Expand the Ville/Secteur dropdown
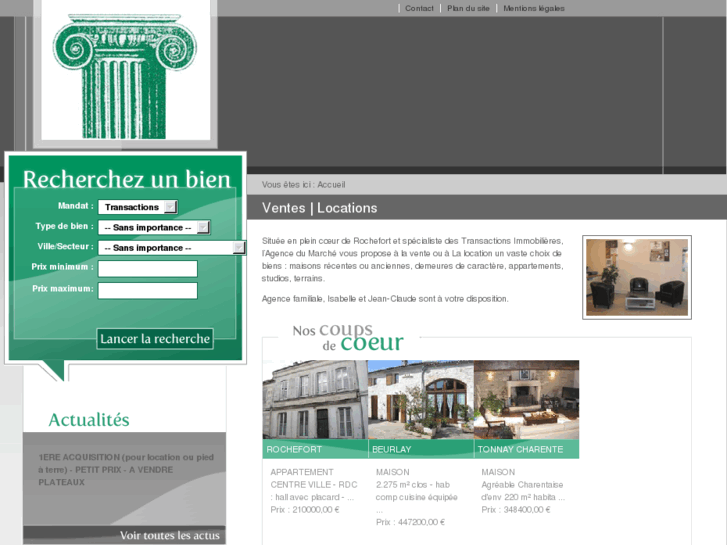The height and width of the screenshot is (545, 727). [x=239, y=248]
